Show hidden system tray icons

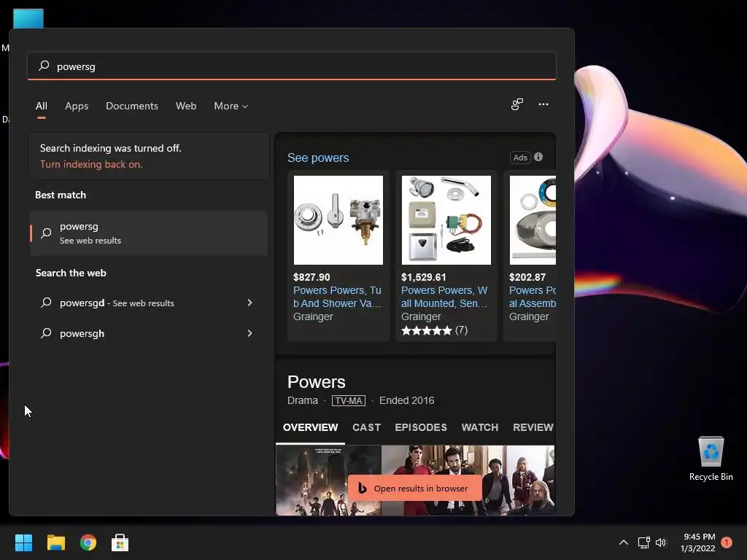coord(623,542)
